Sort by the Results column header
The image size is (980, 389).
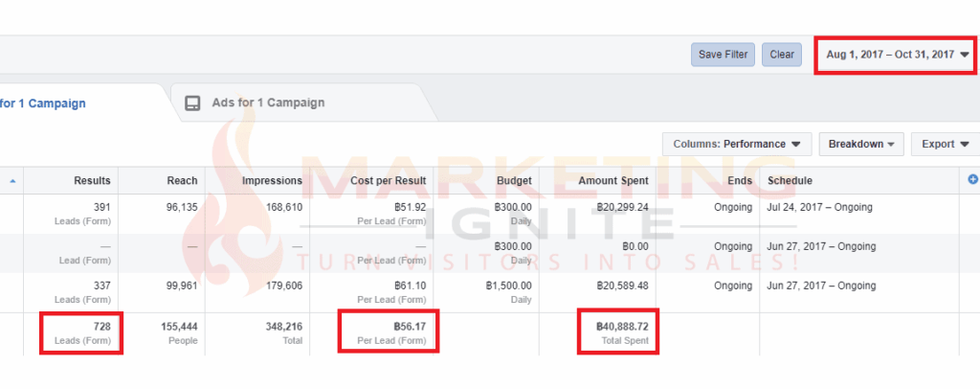[x=92, y=180]
